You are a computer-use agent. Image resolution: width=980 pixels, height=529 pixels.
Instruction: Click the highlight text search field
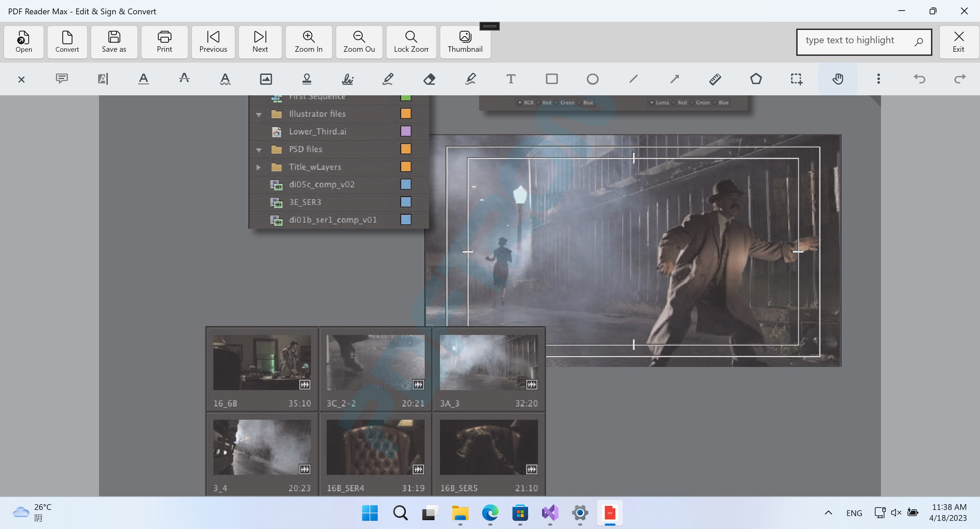pyautogui.click(x=856, y=41)
